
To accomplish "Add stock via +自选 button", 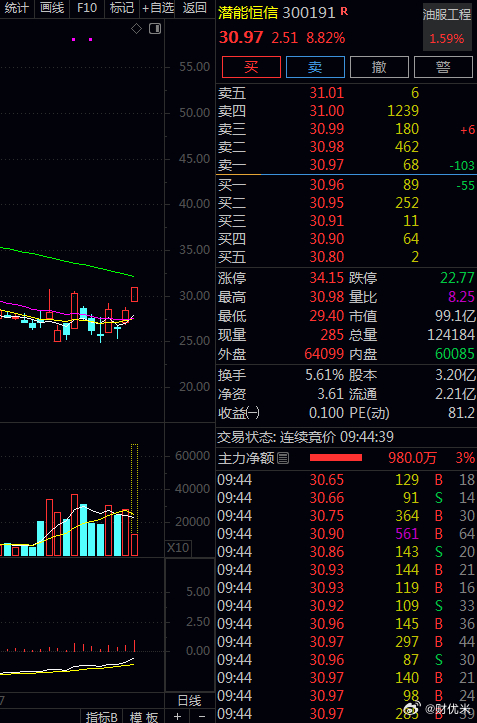I will click(157, 8).
